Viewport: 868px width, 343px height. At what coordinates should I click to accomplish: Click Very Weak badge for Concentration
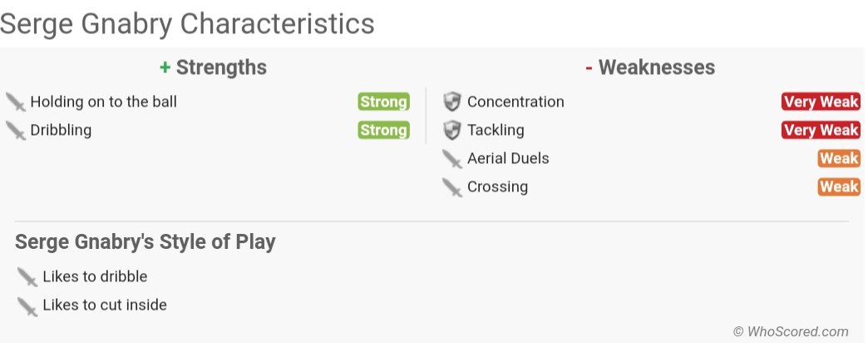pyautogui.click(x=820, y=102)
